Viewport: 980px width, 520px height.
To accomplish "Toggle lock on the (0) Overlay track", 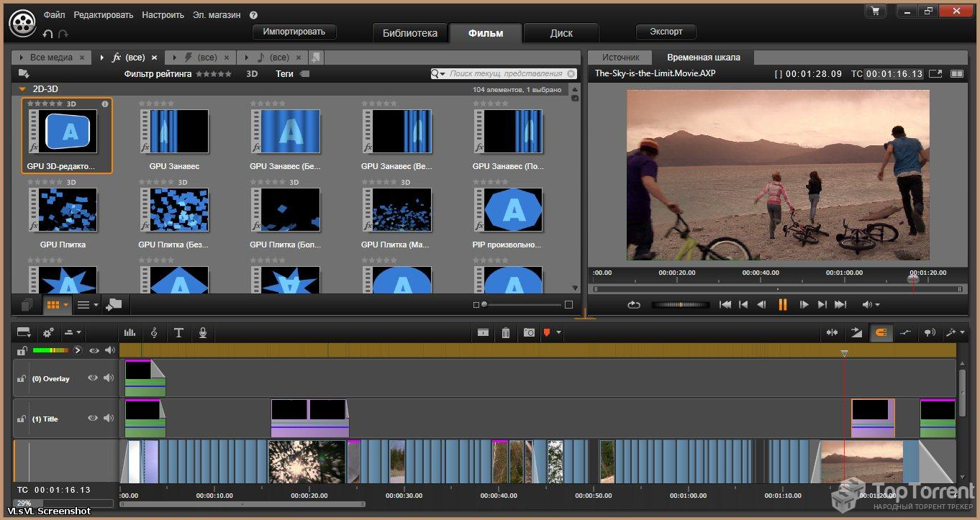I will [x=22, y=378].
